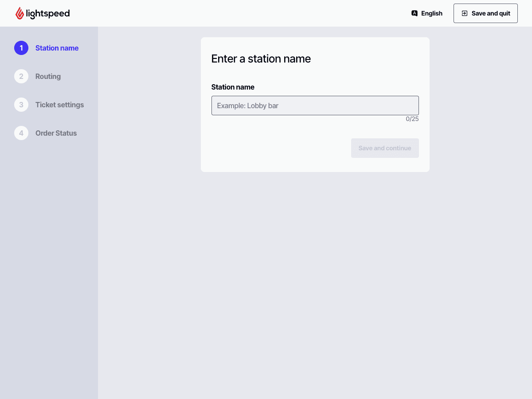Viewport: 532px width, 399px height.
Task: Select the step 3 number circle
Action: [21, 105]
